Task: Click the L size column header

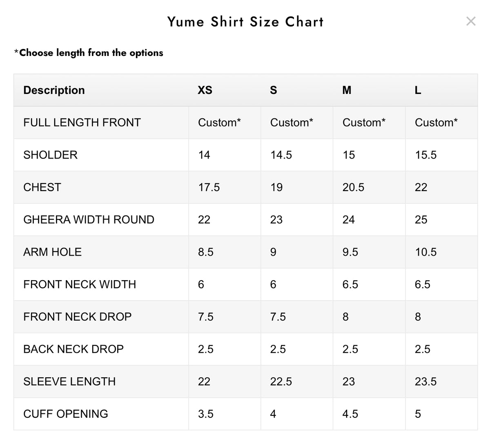Action: [x=418, y=90]
